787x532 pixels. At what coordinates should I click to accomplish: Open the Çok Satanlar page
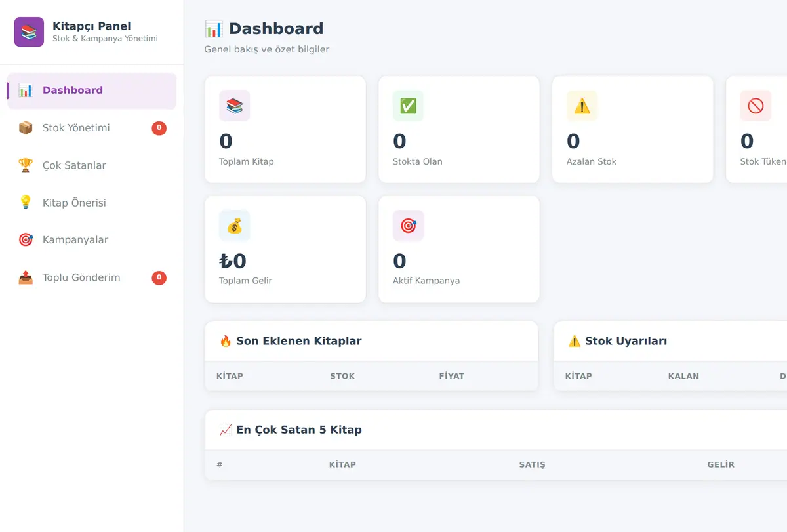click(92, 165)
